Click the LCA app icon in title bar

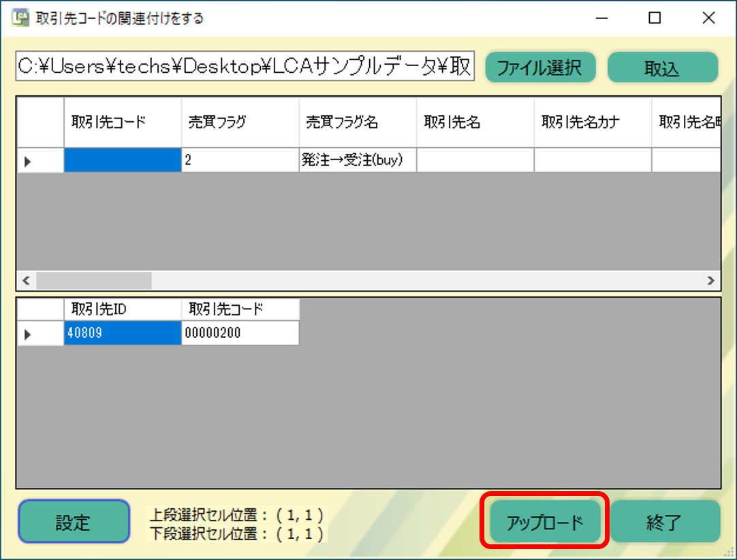point(20,18)
